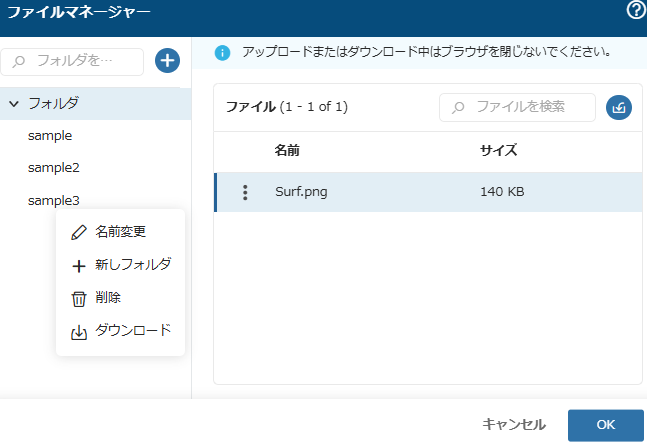Click the キャンセル button

tap(514, 425)
